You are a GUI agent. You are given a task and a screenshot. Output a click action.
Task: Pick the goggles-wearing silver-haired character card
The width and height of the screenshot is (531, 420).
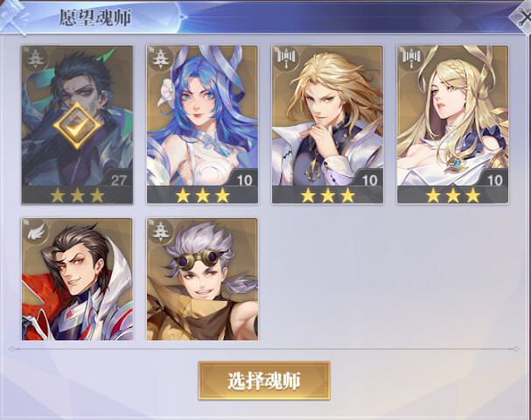(202, 279)
